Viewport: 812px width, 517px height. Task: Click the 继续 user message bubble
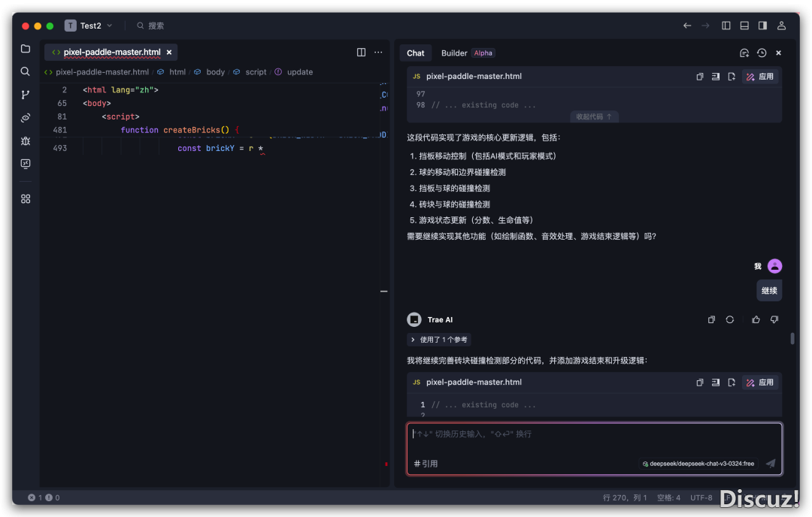[769, 291]
